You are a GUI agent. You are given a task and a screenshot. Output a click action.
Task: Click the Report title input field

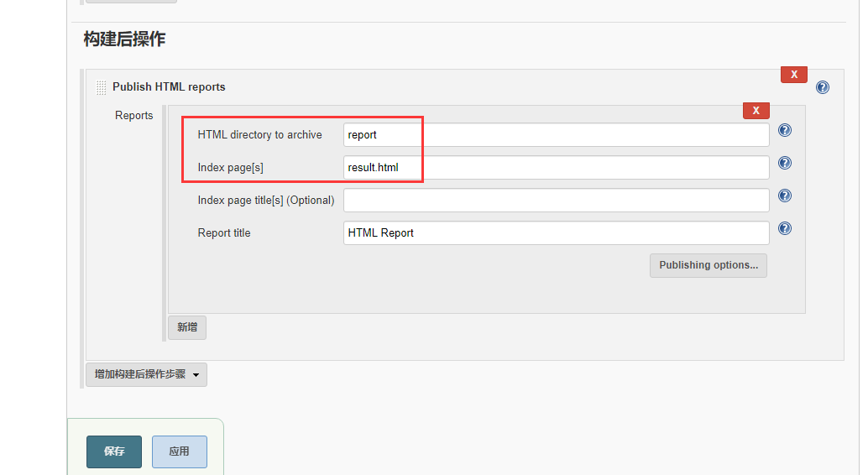coord(556,232)
